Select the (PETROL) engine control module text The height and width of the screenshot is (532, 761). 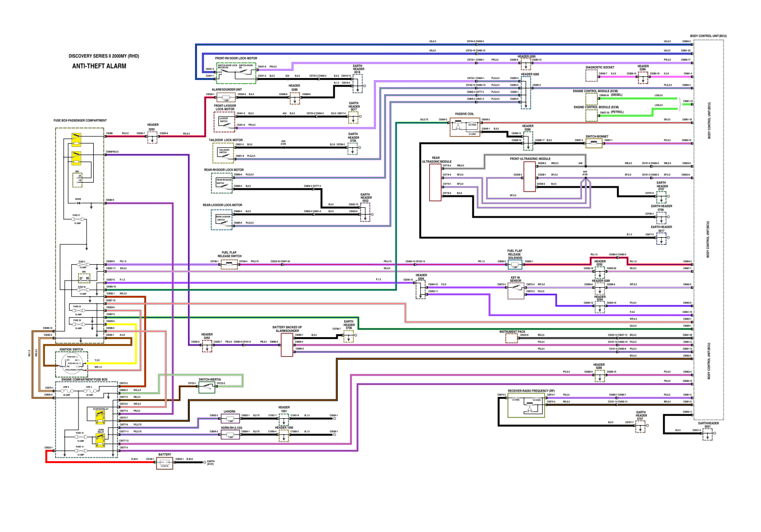617,112
